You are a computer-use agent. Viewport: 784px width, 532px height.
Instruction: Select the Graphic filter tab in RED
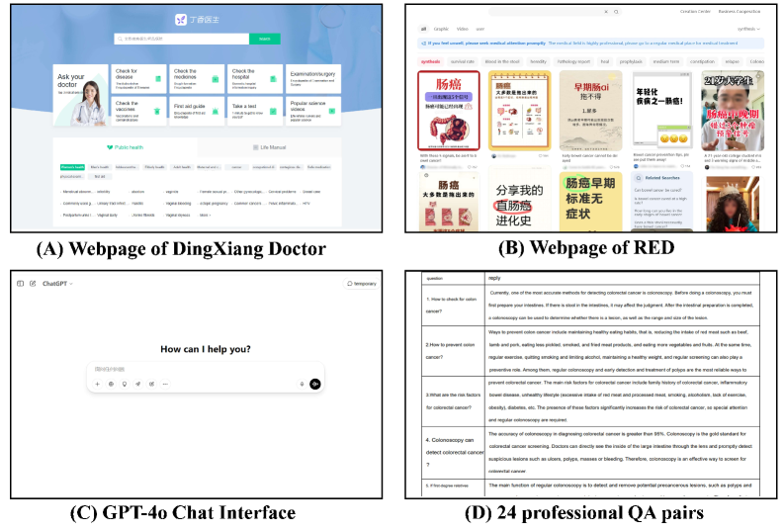pos(441,29)
